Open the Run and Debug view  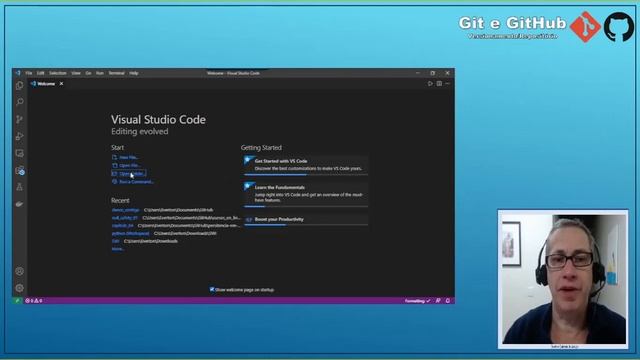pyautogui.click(x=19, y=136)
